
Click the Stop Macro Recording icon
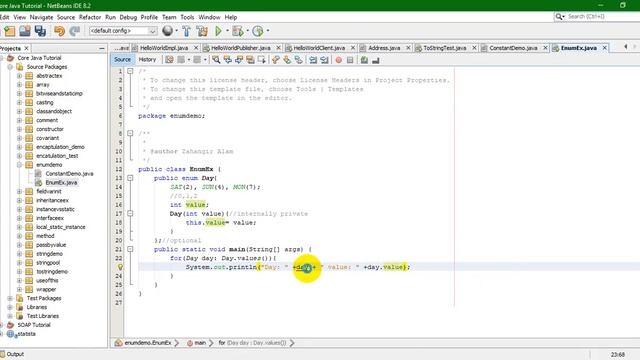click(350, 60)
